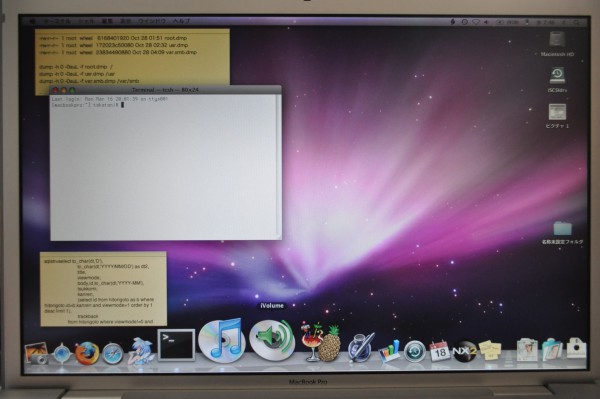Open the Time Machine status menu in menu bar
Image resolution: width=600 pixels, height=399 pixels.
tap(464, 22)
